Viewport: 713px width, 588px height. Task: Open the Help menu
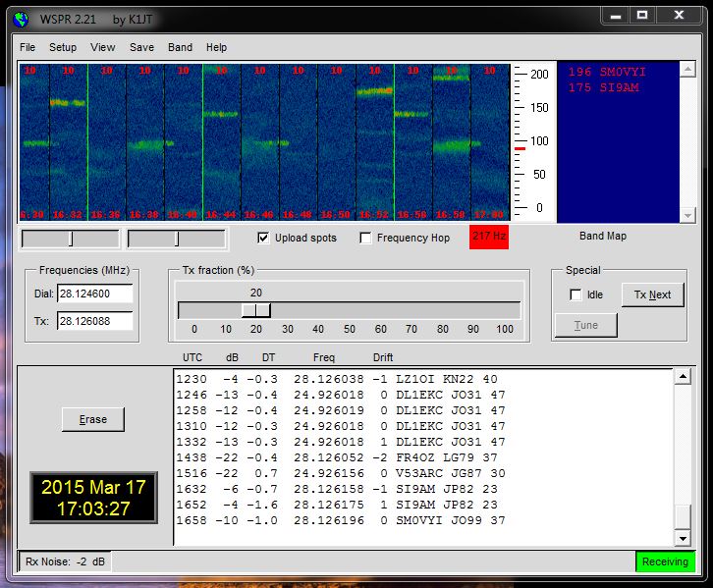(x=217, y=47)
